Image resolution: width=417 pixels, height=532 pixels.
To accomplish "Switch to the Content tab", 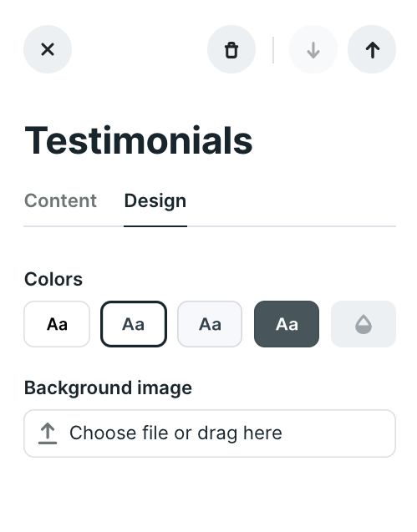I will [60, 200].
